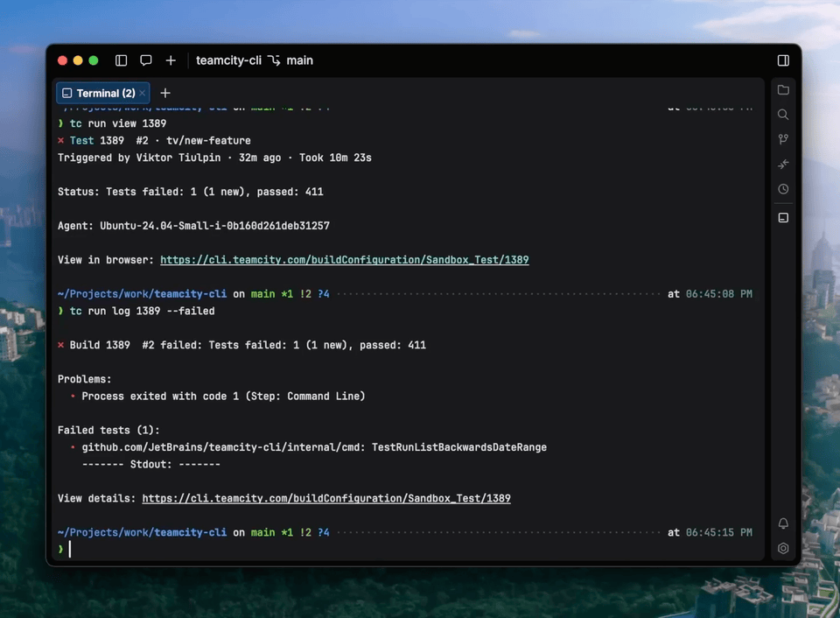Screen dimensions: 840x618
Task: Open the search magnifier icon
Action: [x=783, y=115]
